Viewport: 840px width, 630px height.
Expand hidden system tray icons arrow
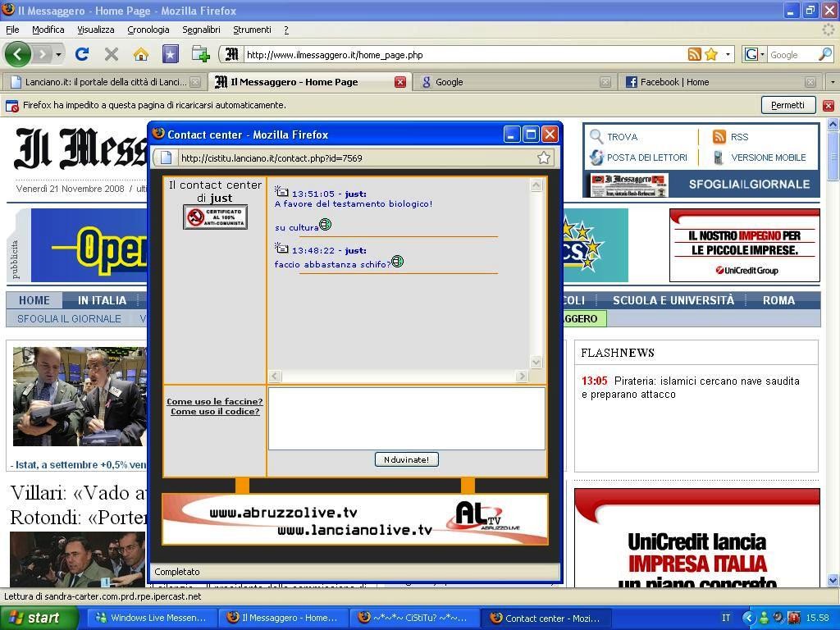[x=748, y=619]
